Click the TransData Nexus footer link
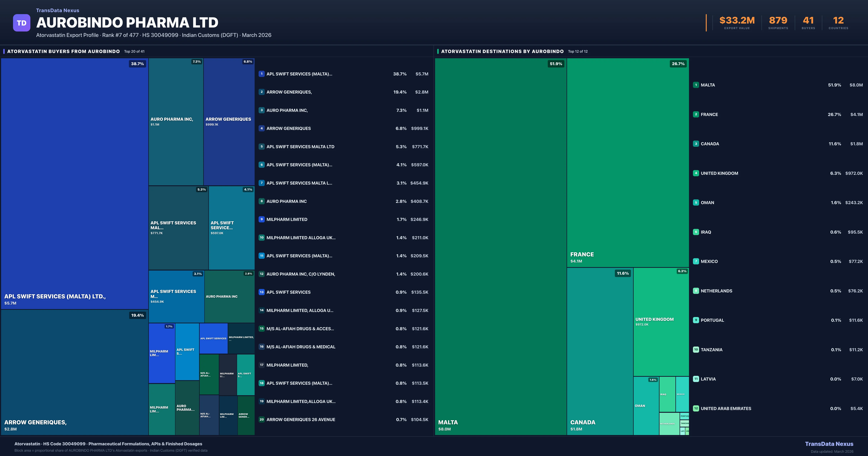Viewport: 868px width, 456px height. point(829,444)
